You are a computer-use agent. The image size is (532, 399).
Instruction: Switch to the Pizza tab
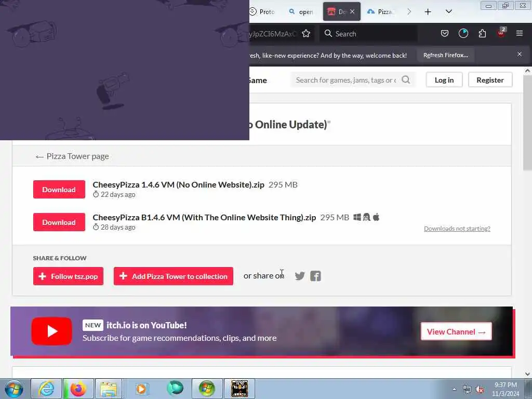coord(381,12)
